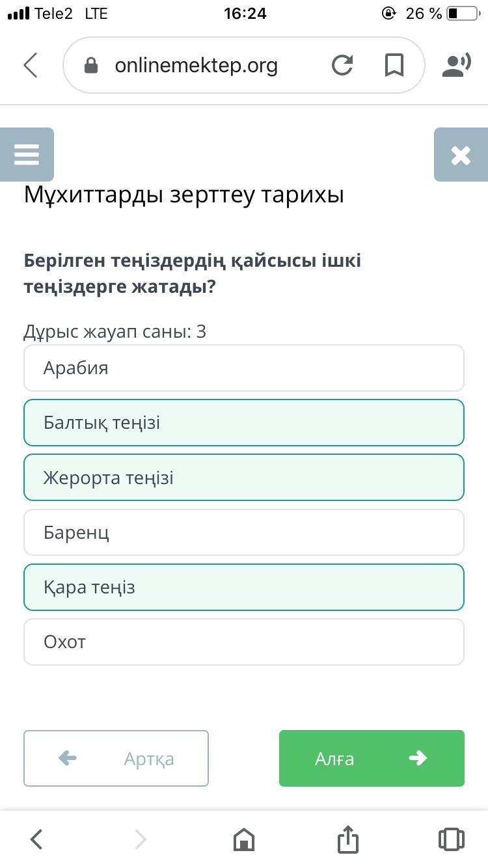This screenshot has height=868, width=488.
Task: Pick the Охот answer option
Action: 244,642
